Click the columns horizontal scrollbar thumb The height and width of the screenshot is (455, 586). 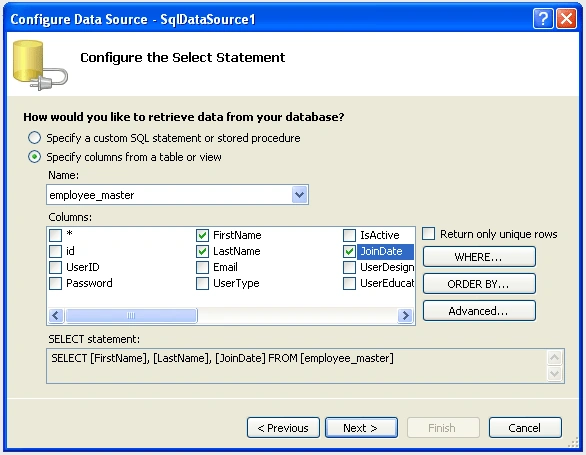coord(131,316)
